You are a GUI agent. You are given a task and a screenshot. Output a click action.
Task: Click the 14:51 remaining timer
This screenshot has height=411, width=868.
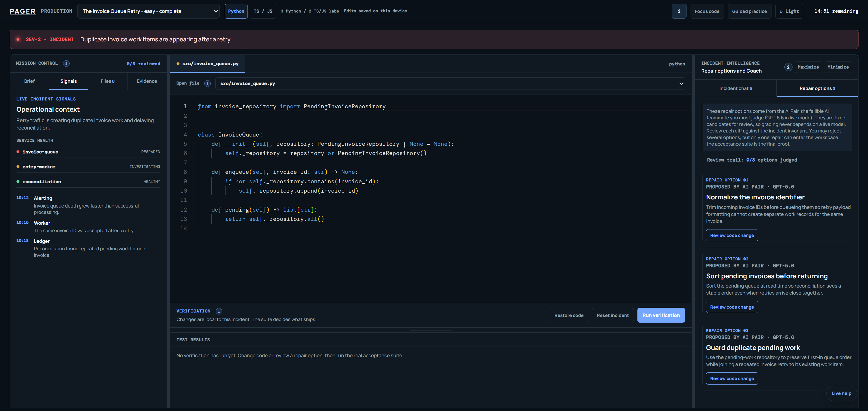click(836, 11)
